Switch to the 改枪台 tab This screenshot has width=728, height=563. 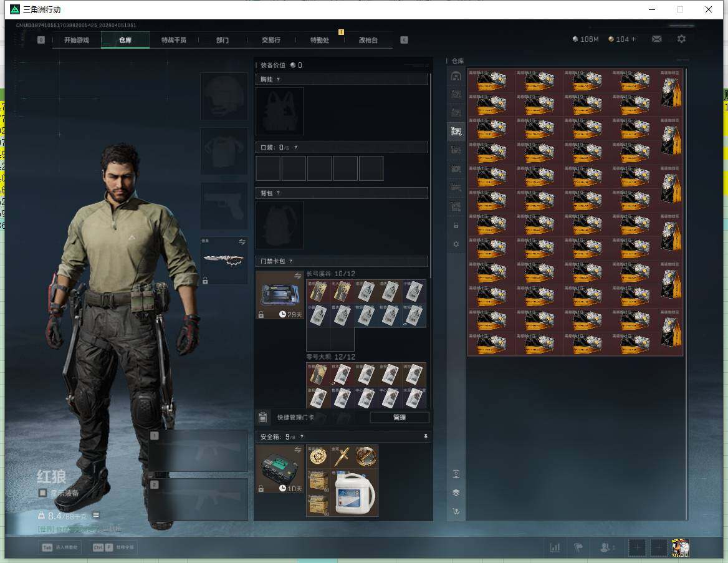(368, 40)
